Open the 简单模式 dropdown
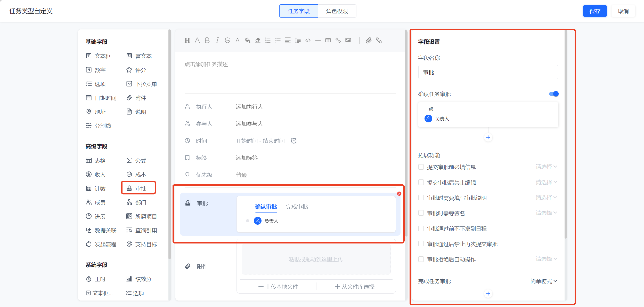The image size is (644, 307). pos(544,281)
